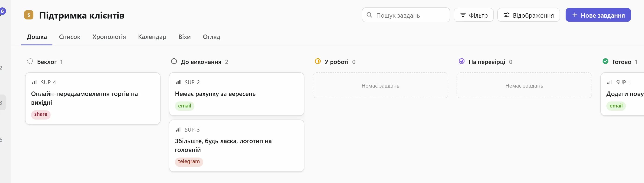Click the У роботі half-circle status icon
This screenshot has height=183, width=644.
[318, 61]
